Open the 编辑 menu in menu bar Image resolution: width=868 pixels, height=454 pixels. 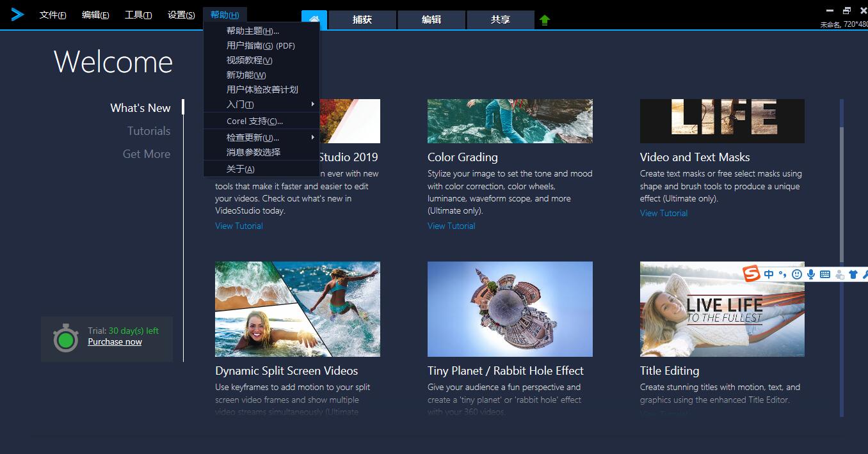pyautogui.click(x=95, y=15)
